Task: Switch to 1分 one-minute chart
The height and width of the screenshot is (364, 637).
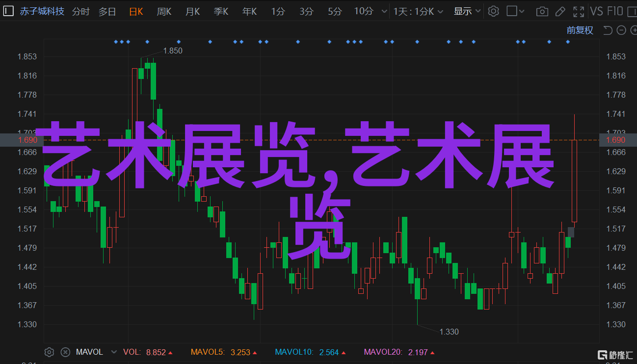Action: point(278,11)
